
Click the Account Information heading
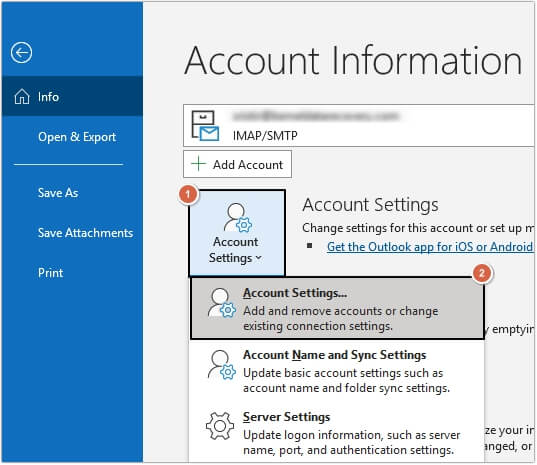tap(353, 61)
